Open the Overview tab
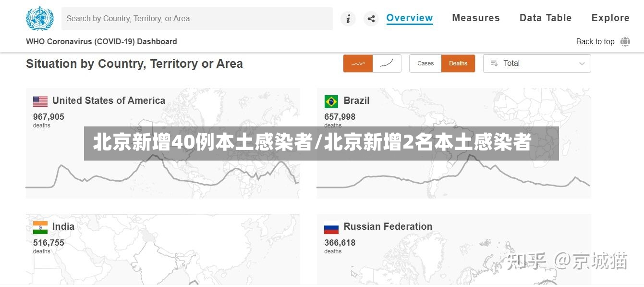Image resolution: width=644 pixels, height=287 pixels. 410,18
